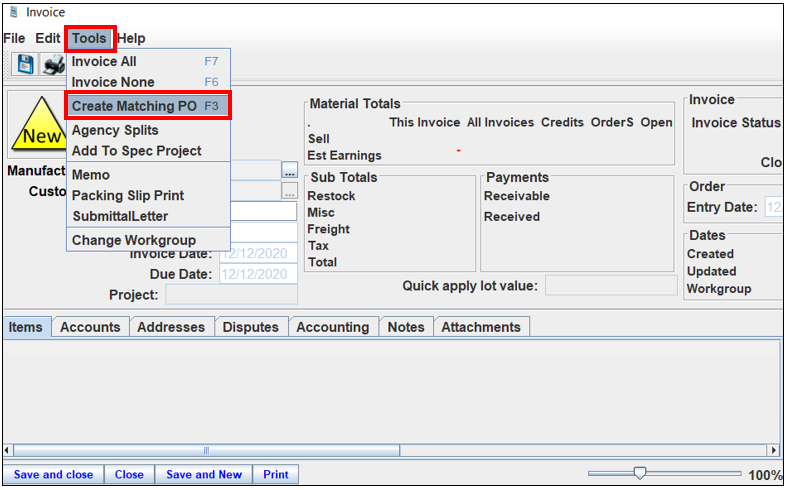Viewport: 788px width, 490px height.
Task: Click the Due Date field
Action: tap(258, 274)
